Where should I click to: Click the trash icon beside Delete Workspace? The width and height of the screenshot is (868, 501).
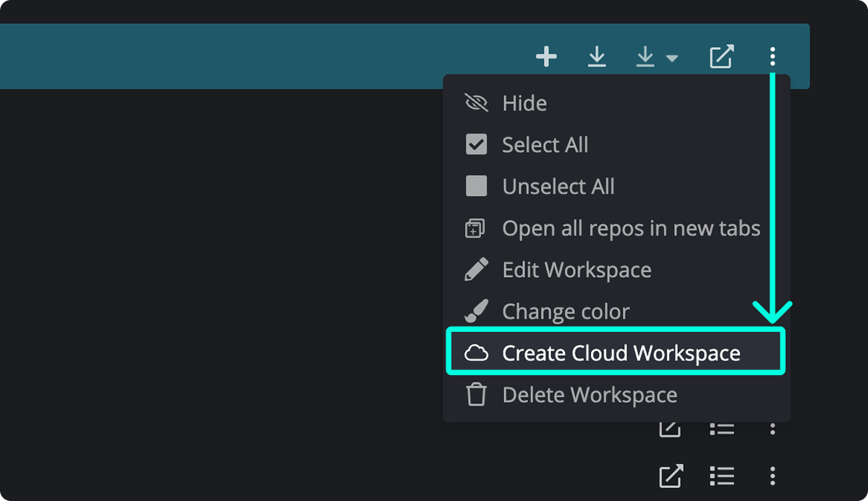476,395
